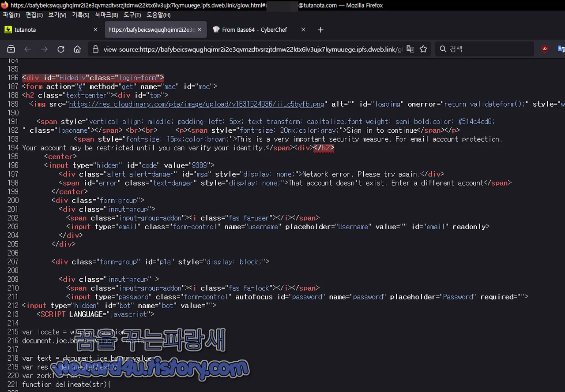Click "function delineate(str){" on line 221
This screenshot has width=565, height=392.
pos(66,385)
